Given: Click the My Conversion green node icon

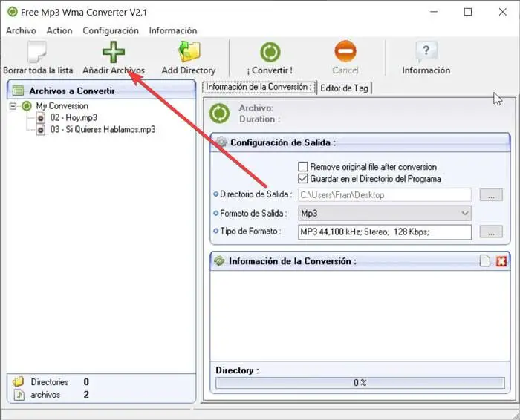Looking at the screenshot, I should click(27, 106).
